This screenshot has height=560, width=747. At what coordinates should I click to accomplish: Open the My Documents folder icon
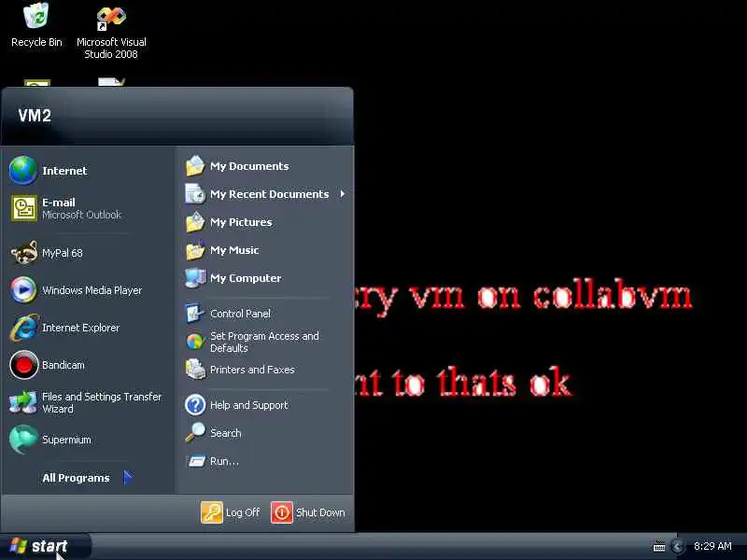coord(195,166)
